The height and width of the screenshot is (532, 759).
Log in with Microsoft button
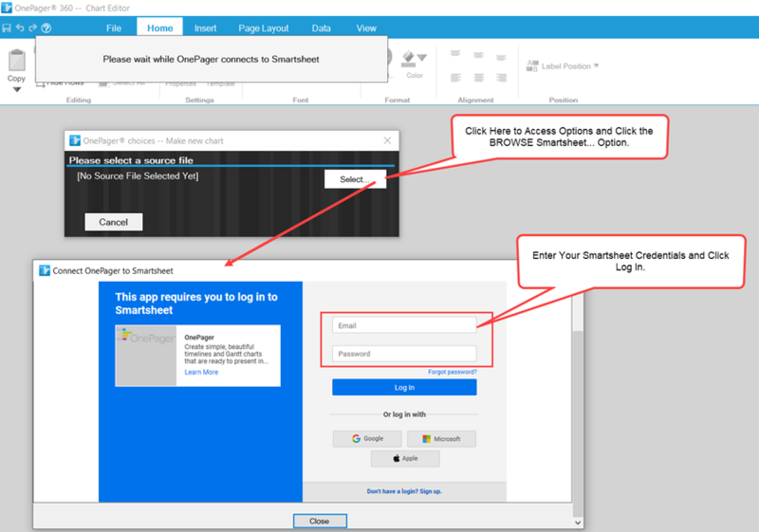[441, 439]
